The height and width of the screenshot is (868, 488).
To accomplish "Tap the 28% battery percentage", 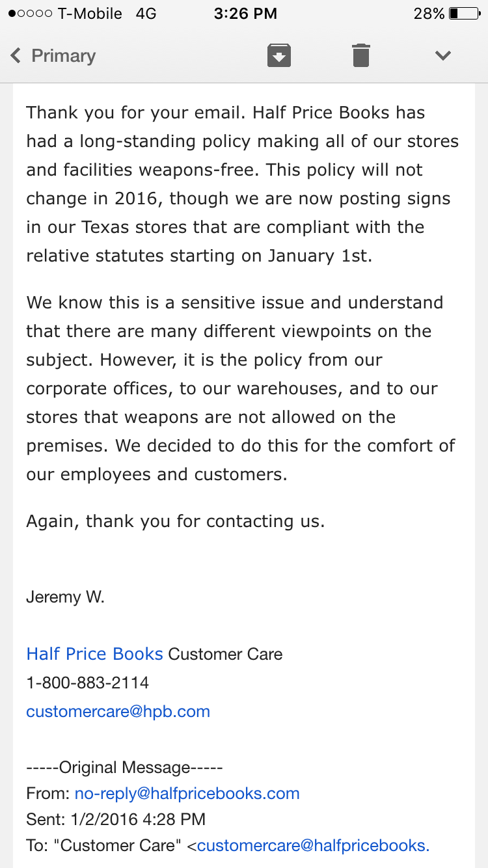I will [x=429, y=14].
